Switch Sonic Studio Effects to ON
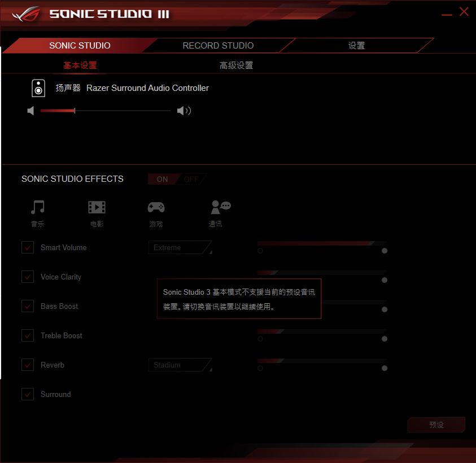This screenshot has width=476, height=463. click(162, 179)
